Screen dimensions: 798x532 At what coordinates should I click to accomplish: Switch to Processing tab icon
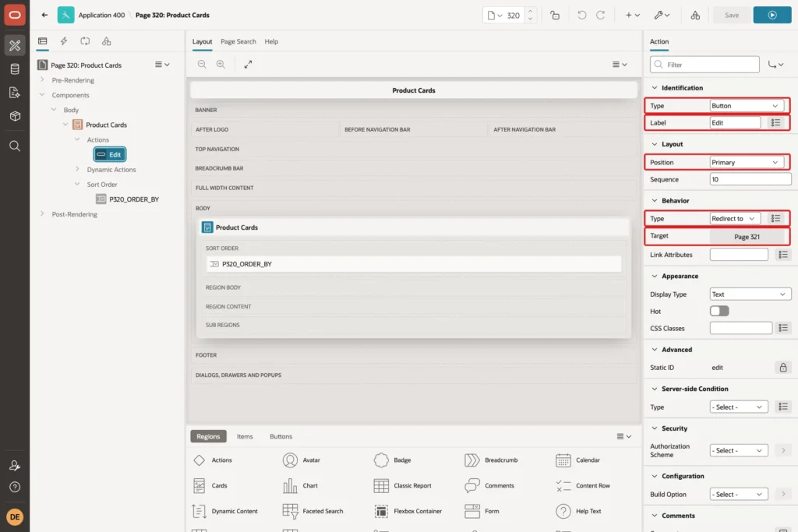click(85, 41)
